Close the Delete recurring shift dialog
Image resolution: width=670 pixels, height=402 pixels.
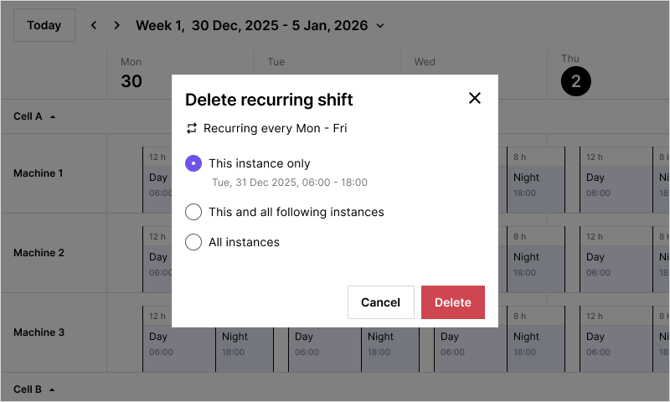[x=475, y=98]
